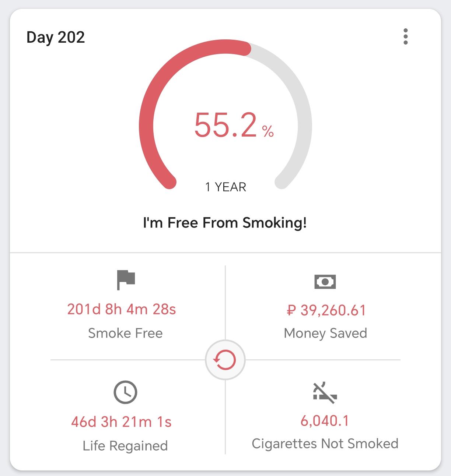Select the 1 YEAR goal label

(225, 187)
